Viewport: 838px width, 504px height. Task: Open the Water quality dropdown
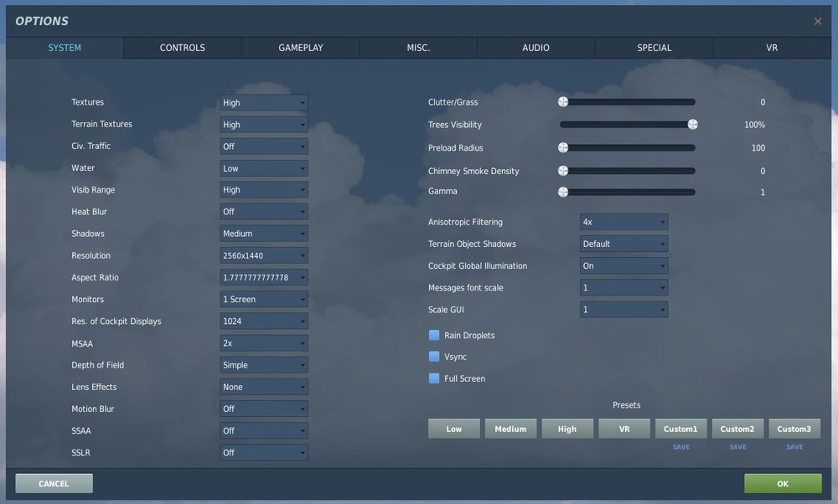(263, 168)
